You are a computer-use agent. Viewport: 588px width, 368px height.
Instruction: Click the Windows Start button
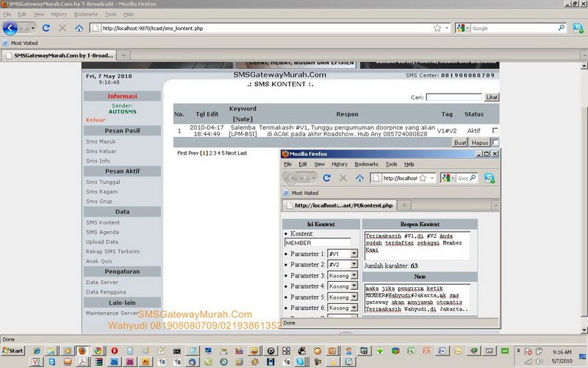point(12,351)
